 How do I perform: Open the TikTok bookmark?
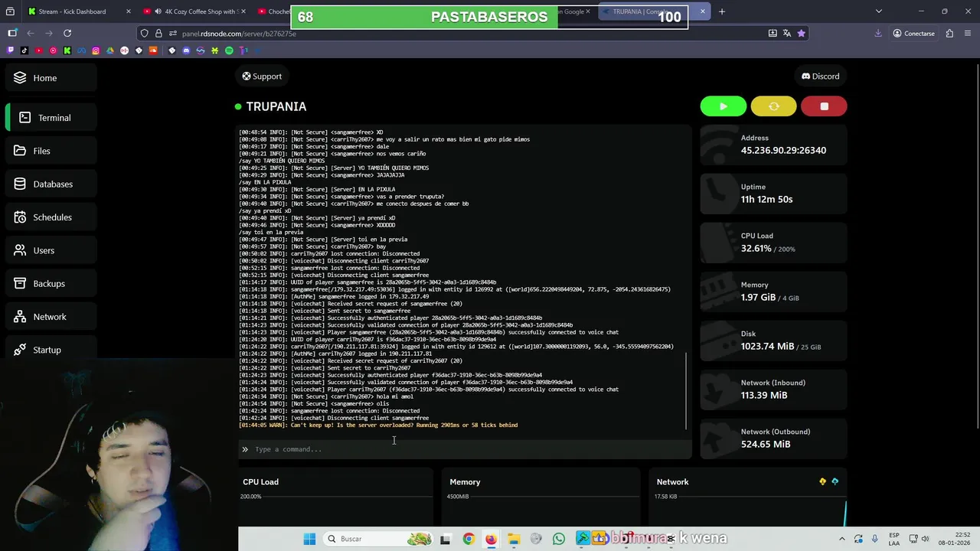tap(24, 51)
